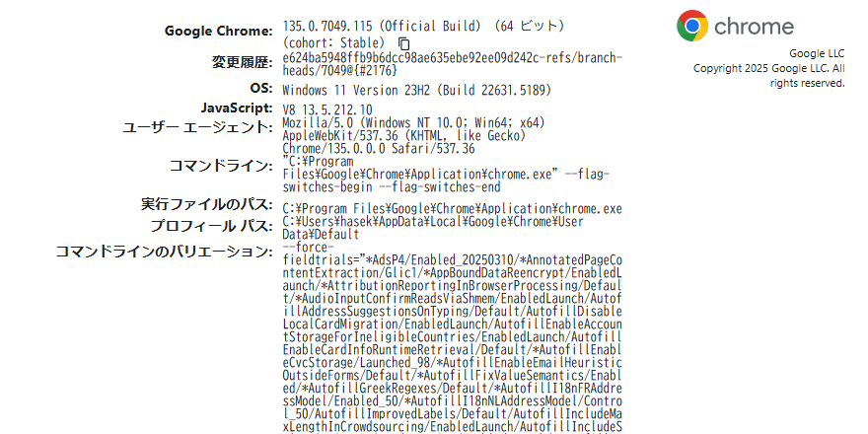868x434 pixels.
Task: Copy version info with the clipboard icon
Action: click(x=404, y=43)
